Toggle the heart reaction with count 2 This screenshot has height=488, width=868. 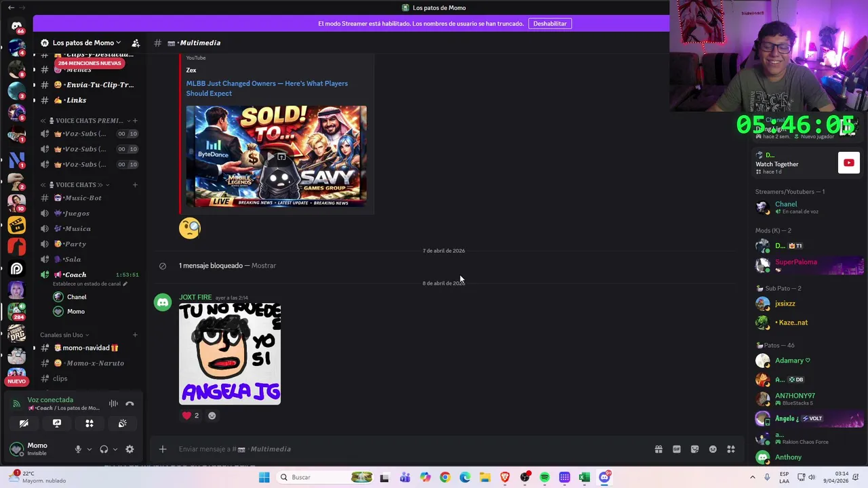tap(191, 415)
